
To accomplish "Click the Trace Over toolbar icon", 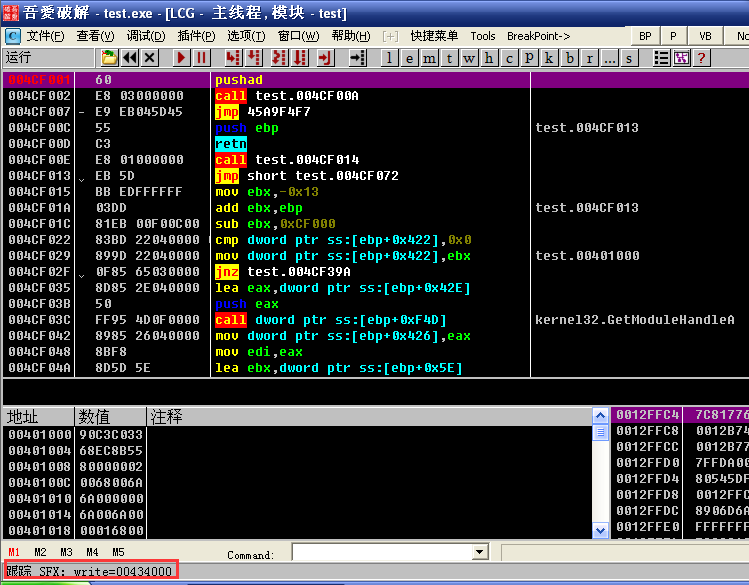I will click(x=300, y=58).
